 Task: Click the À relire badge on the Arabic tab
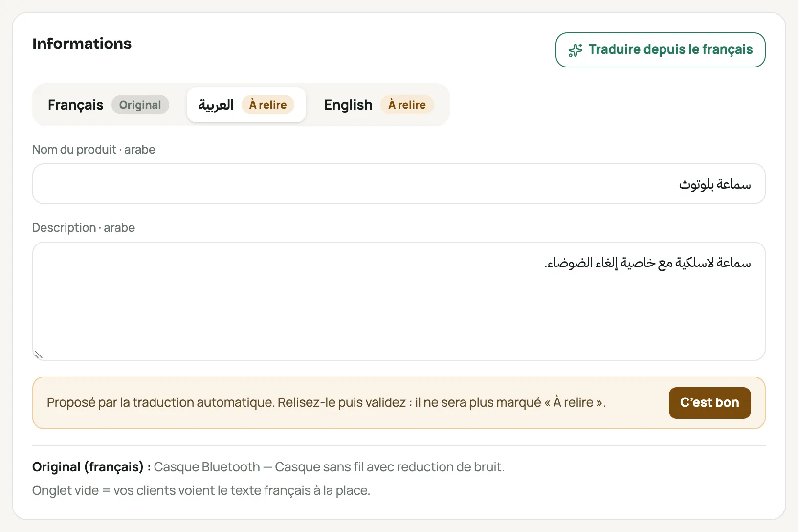(x=268, y=105)
